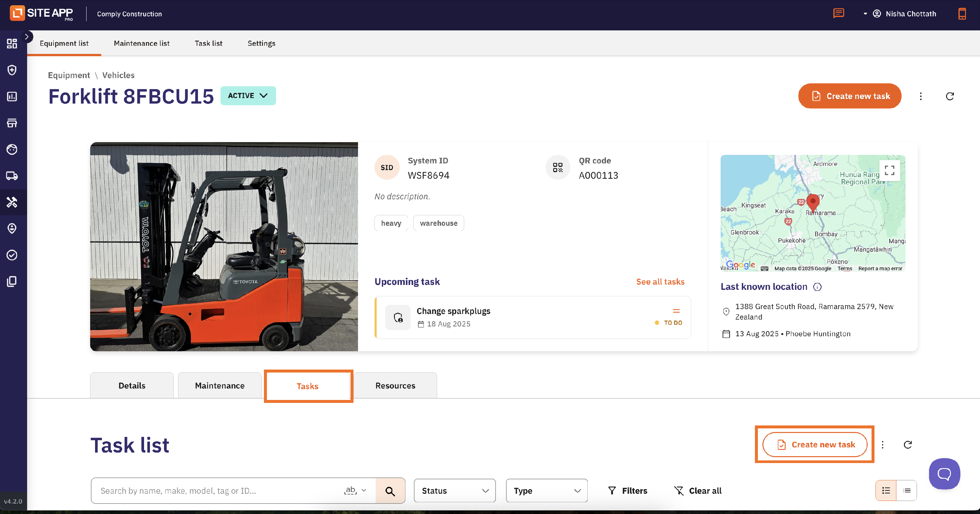This screenshot has height=514, width=980.
Task: Go to Vehicles breadcrumb
Action: tap(118, 75)
